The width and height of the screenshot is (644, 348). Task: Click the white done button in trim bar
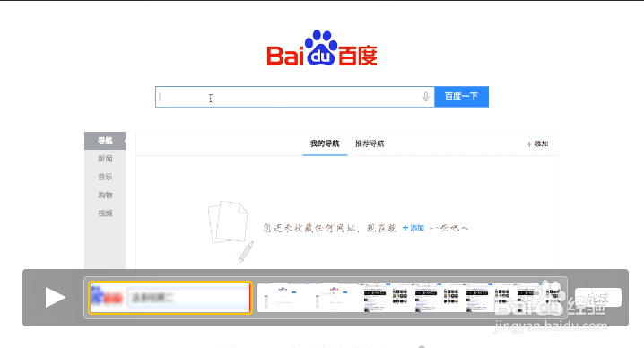click(597, 297)
